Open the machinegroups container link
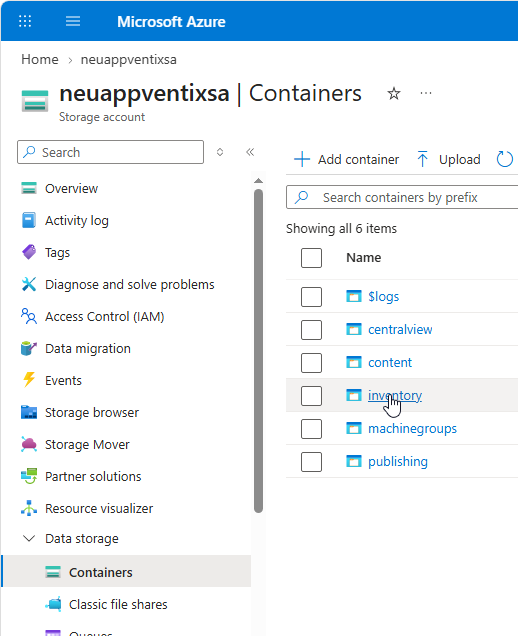The width and height of the screenshot is (518, 636). click(x=412, y=429)
